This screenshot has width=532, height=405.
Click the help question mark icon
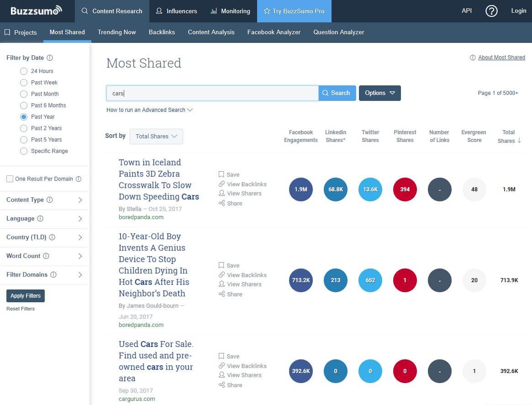coord(491,11)
